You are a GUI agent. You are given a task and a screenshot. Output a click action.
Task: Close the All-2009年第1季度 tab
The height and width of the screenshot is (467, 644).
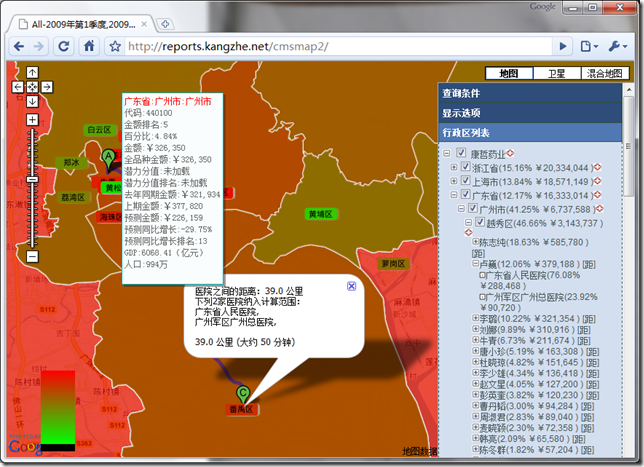pos(144,24)
